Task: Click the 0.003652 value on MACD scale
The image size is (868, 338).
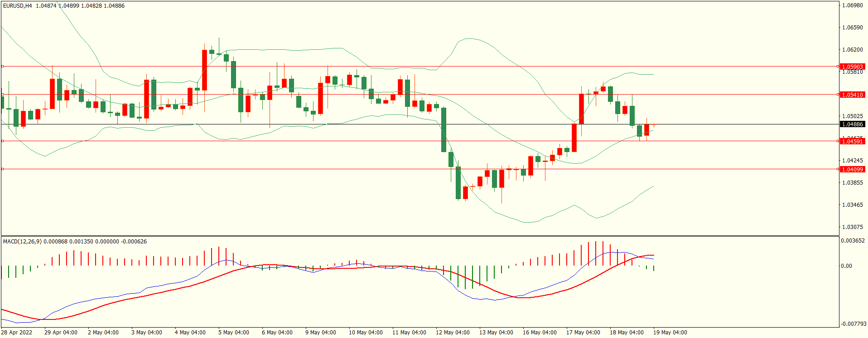Action: click(853, 241)
